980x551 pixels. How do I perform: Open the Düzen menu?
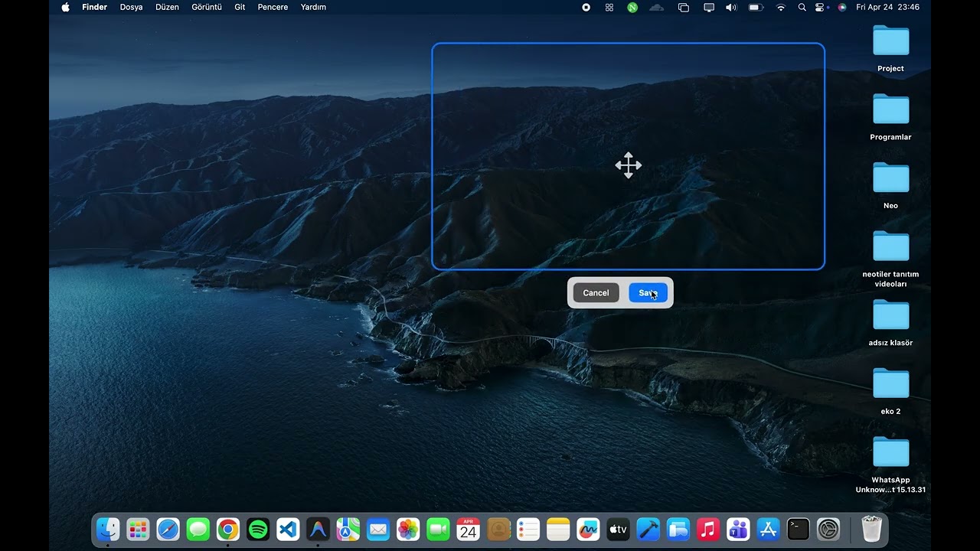click(x=167, y=7)
